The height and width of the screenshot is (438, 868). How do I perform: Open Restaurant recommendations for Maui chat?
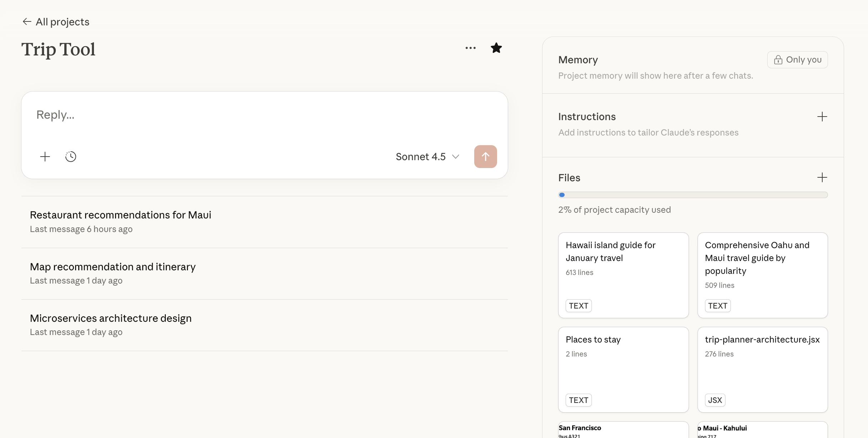121,215
